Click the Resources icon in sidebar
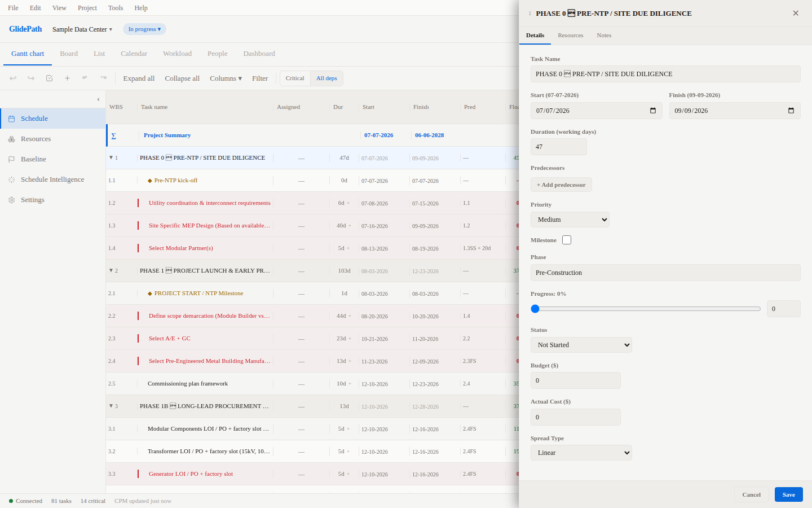 coord(11,139)
